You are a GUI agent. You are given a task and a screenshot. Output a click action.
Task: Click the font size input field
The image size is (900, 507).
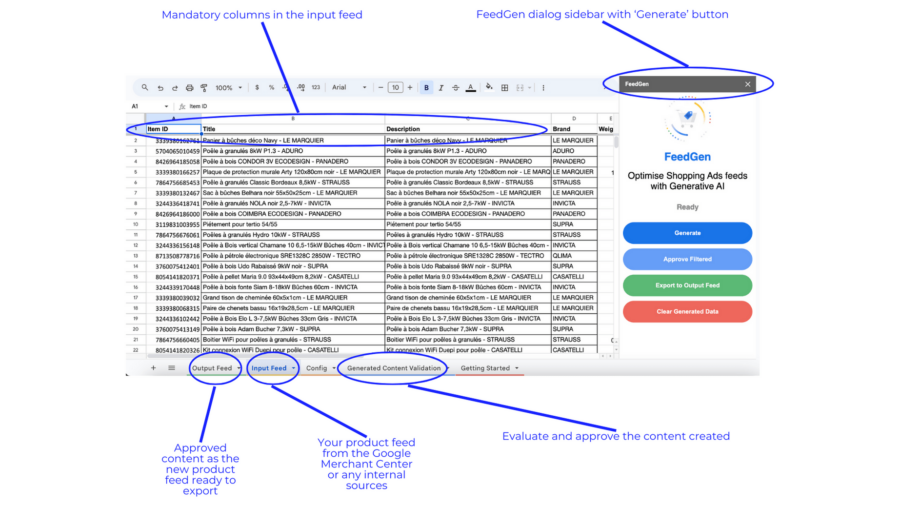coord(396,88)
